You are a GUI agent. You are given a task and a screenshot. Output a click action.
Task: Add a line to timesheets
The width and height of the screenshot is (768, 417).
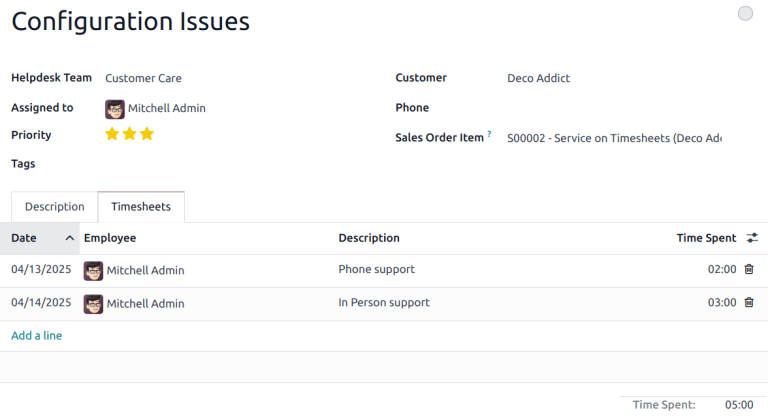36,336
